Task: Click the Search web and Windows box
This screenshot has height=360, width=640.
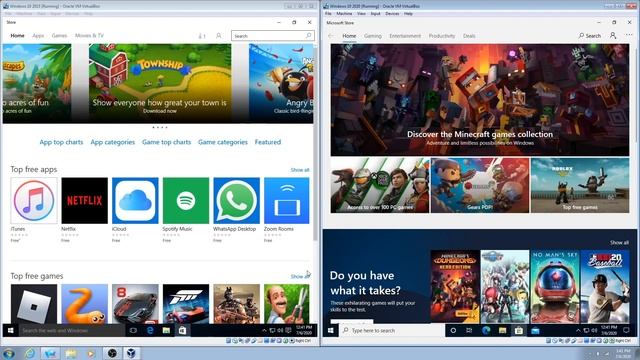Action: coord(72,330)
